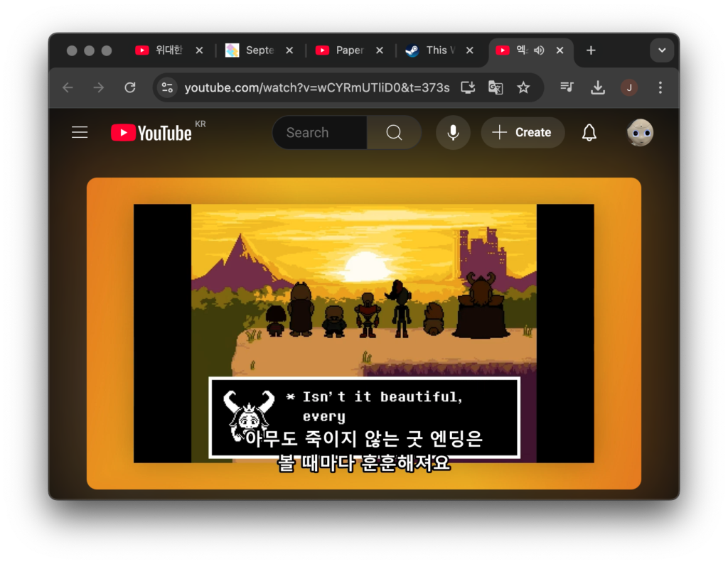Click the magnifier search button
The width and height of the screenshot is (728, 564).
(394, 133)
